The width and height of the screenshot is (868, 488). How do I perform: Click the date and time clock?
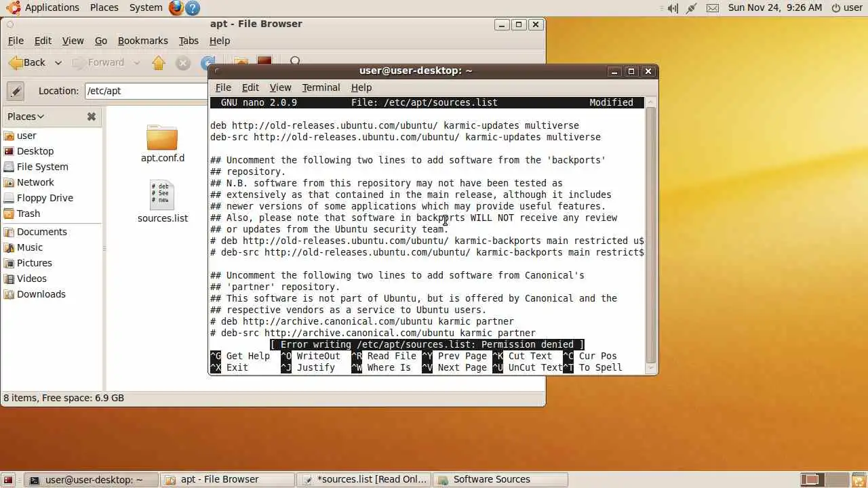(775, 8)
